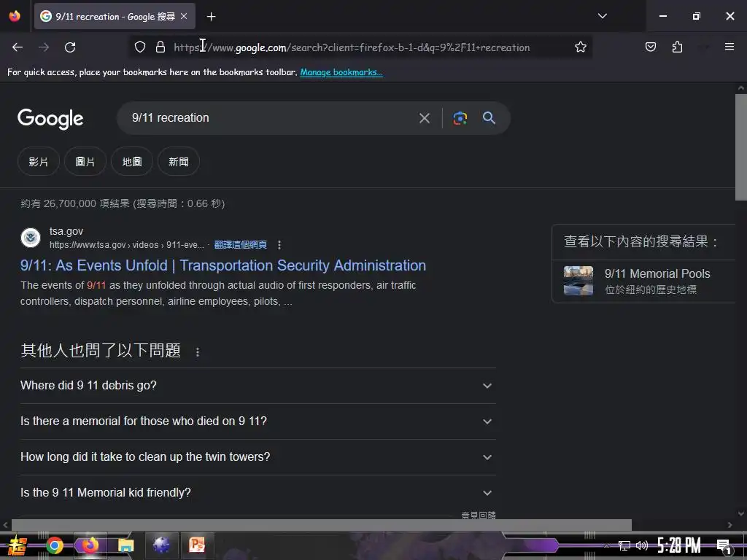Image resolution: width=747 pixels, height=560 pixels.
Task: Select the 地圖 filter tab
Action: (x=132, y=161)
